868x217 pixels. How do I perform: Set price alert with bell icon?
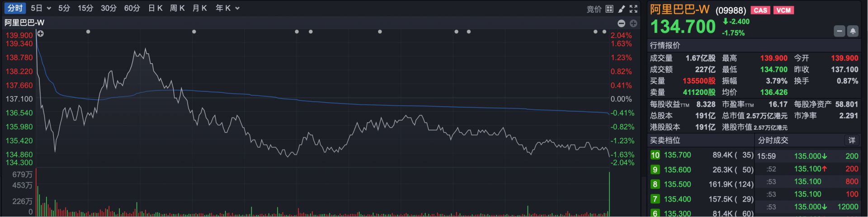click(853, 31)
